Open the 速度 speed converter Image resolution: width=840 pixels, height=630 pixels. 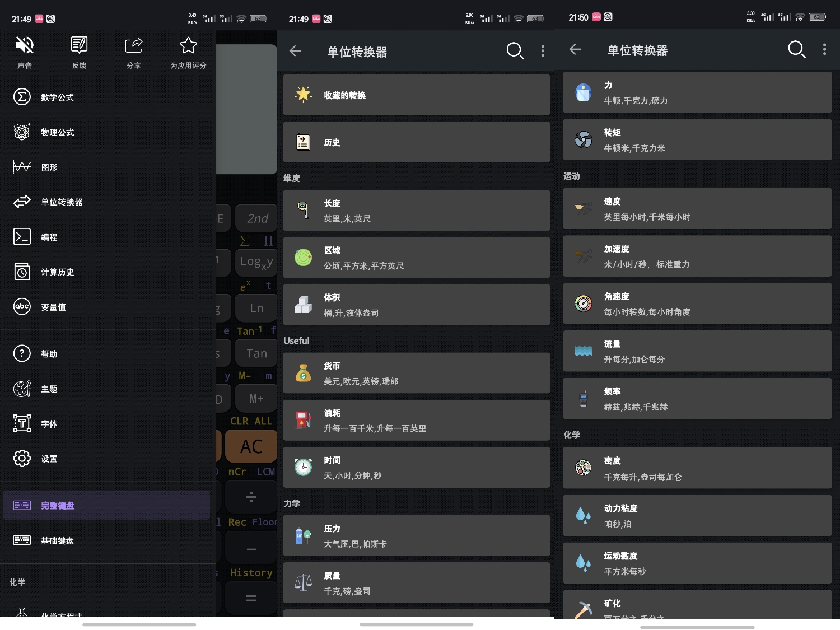pyautogui.click(x=697, y=208)
